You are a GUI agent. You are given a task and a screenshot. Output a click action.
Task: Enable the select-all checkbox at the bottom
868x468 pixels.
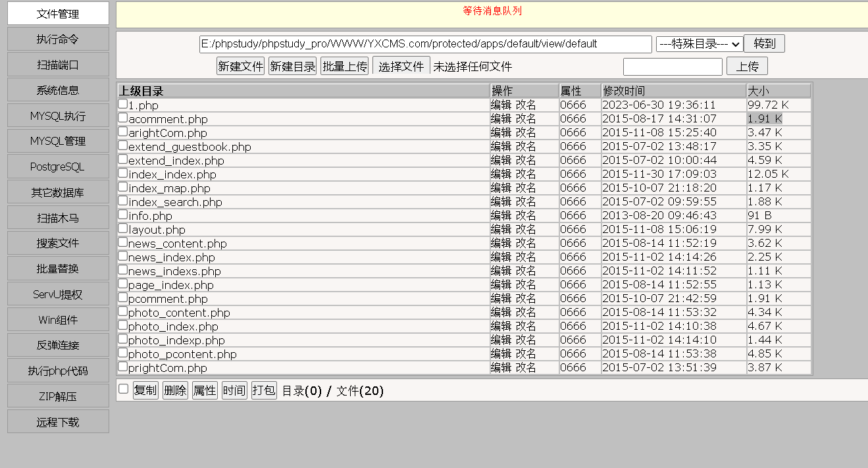point(122,389)
